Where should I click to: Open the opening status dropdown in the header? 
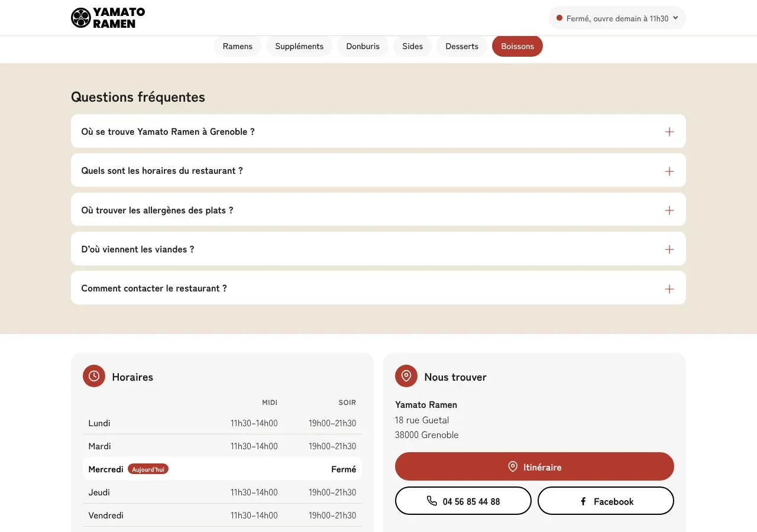coord(617,18)
